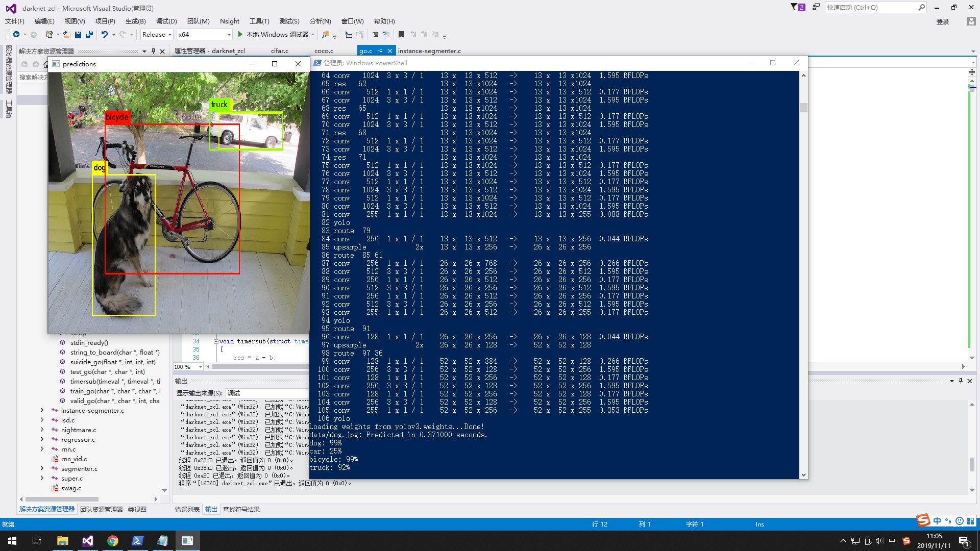Click the Open File folder icon
This screenshot has width=980, height=551.
tap(67, 35)
